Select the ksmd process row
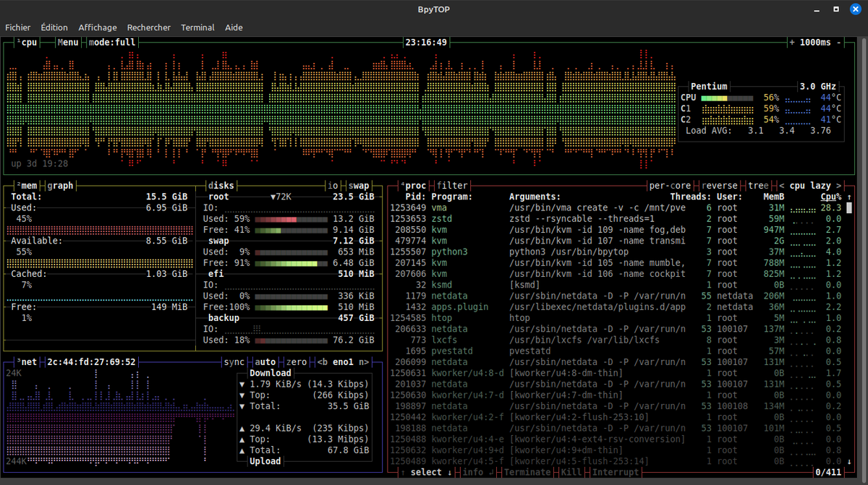Screen dimensions: 868x485 point(616,285)
